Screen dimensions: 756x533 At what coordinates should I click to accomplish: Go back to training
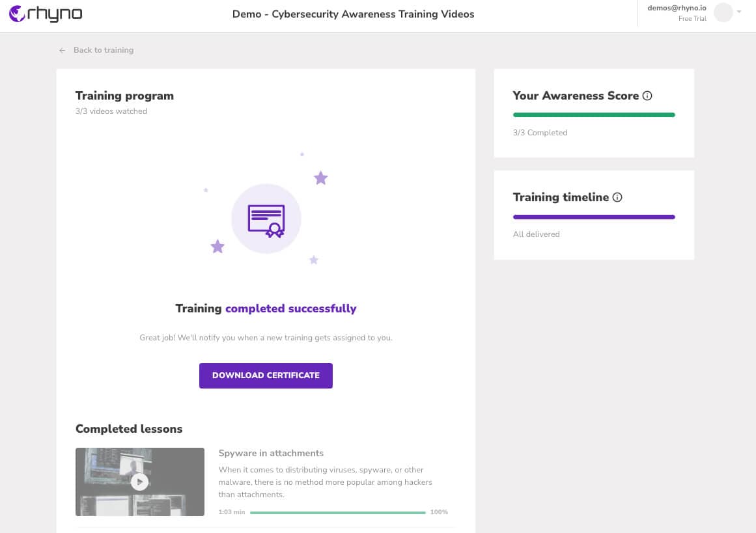(103, 50)
